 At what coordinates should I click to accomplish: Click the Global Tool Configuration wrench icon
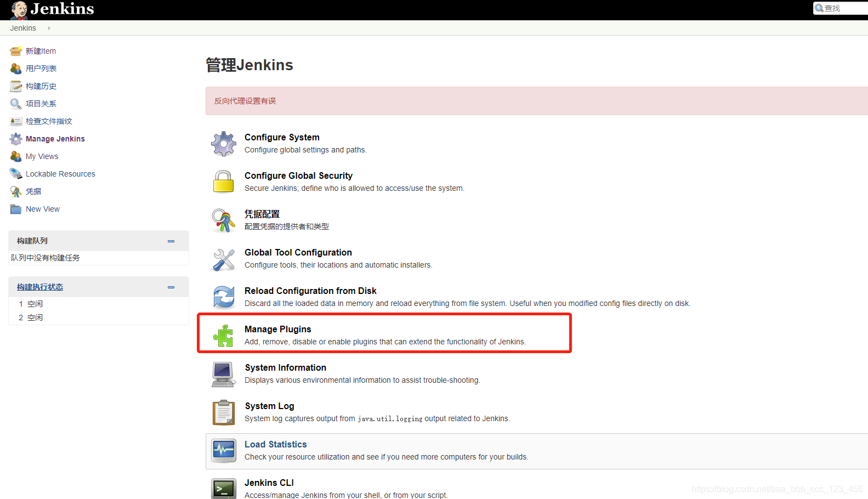[224, 259]
